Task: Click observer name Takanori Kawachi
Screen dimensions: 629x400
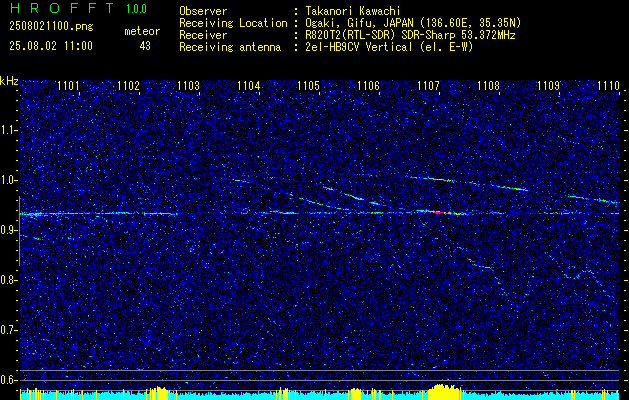Action: [352, 11]
